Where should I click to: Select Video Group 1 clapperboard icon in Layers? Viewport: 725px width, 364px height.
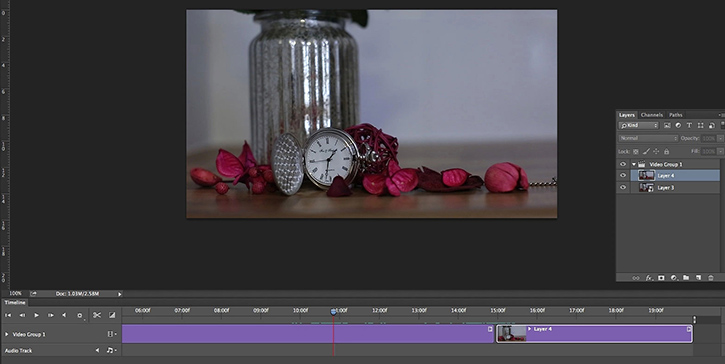pos(642,164)
